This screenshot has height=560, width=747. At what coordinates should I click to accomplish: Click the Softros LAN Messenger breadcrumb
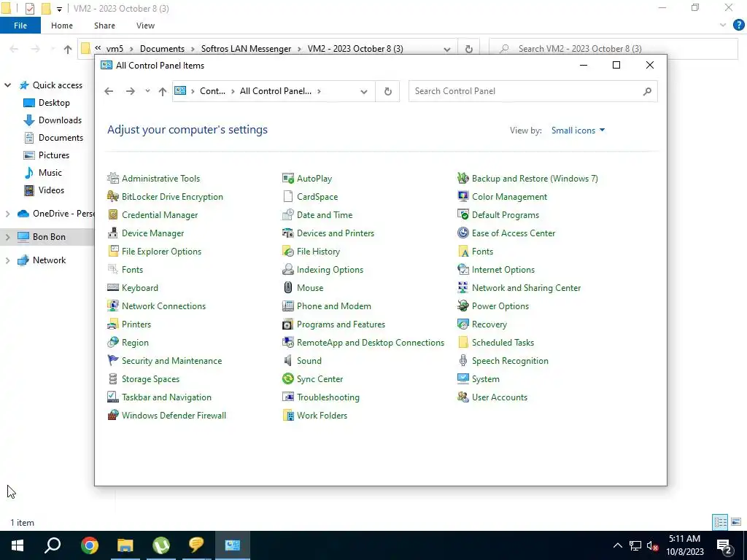coord(246,49)
